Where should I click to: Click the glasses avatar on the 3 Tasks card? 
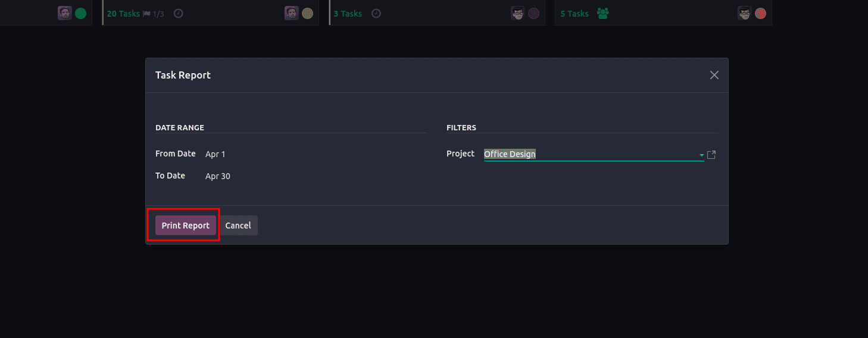518,13
